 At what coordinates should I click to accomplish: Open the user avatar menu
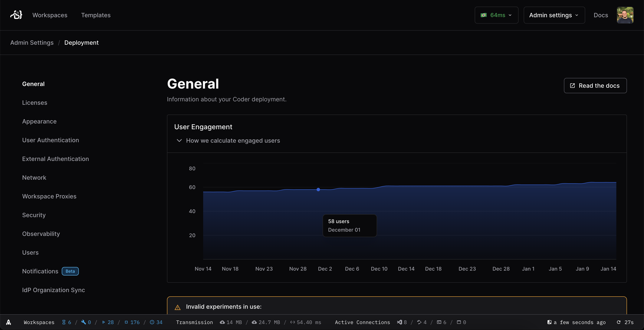pos(625,15)
